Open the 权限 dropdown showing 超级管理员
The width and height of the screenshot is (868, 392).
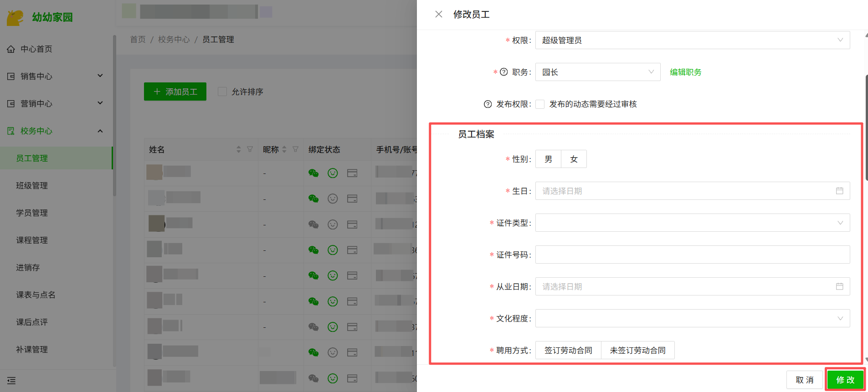(692, 40)
